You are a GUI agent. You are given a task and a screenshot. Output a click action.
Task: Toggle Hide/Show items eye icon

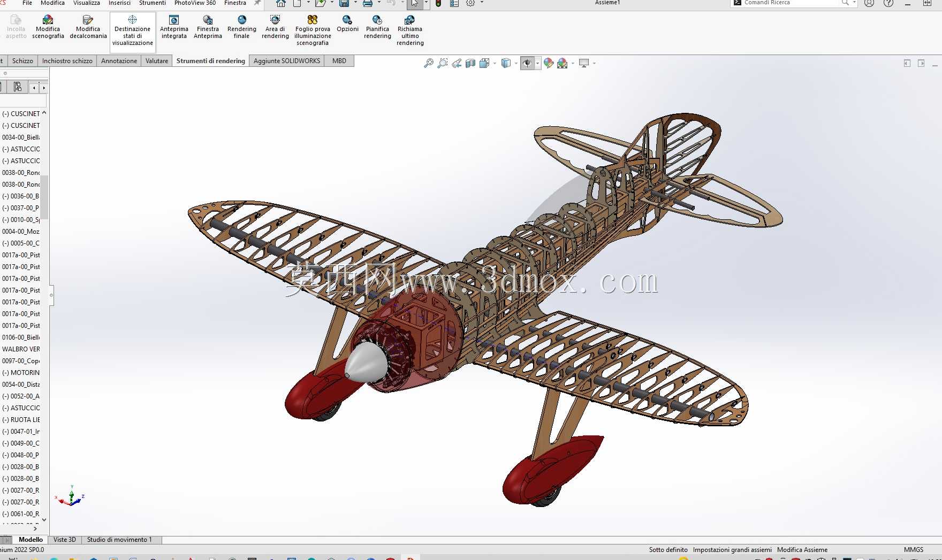coord(527,63)
